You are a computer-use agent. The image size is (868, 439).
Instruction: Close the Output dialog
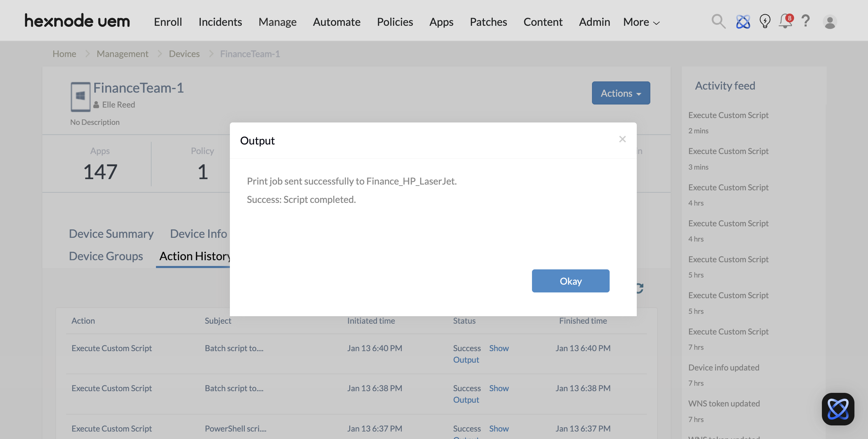tap(622, 139)
